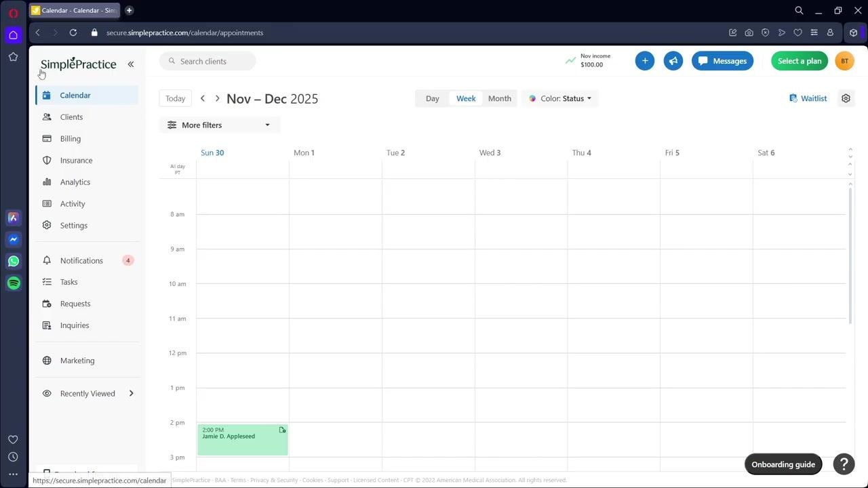The height and width of the screenshot is (488, 868).
Task: Open Billing in the sidebar
Action: click(x=87, y=138)
